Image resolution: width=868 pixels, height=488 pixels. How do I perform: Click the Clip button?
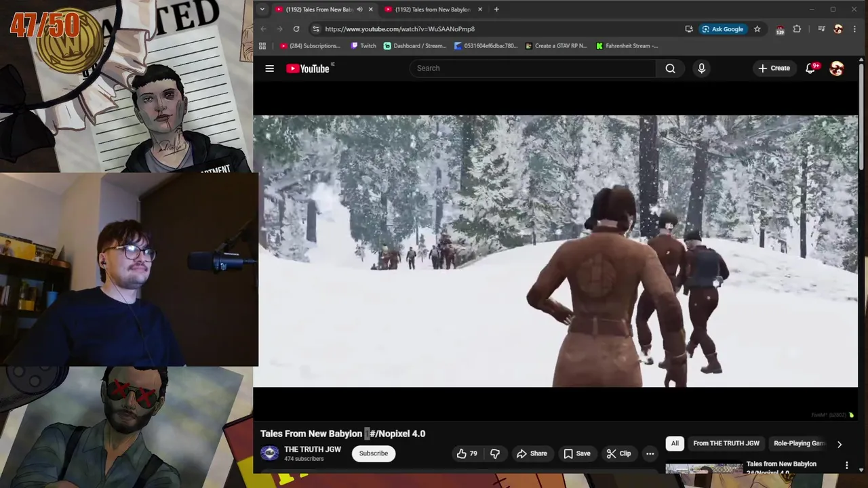click(x=618, y=453)
